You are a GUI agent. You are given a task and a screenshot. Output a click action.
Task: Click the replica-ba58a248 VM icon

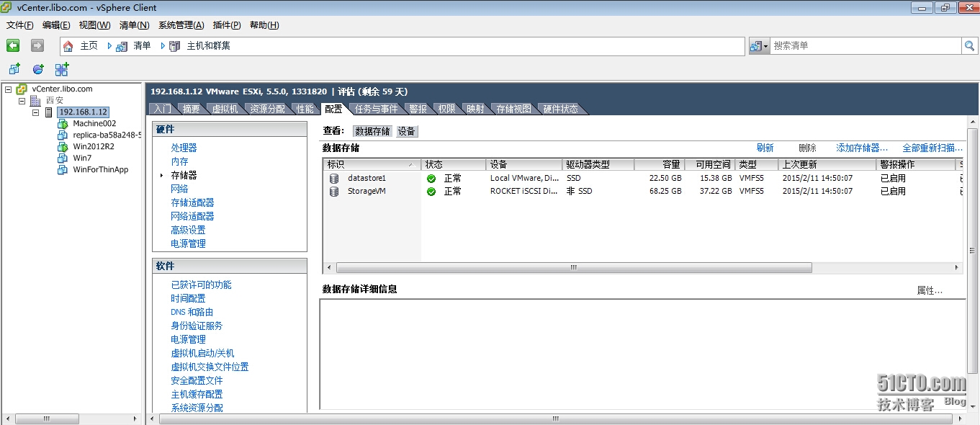pos(63,135)
